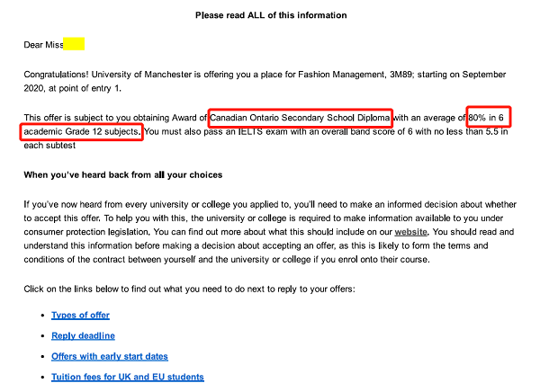Screen dimensions: 540x392
Task: Click the underlined "website" link
Action: click(410, 232)
